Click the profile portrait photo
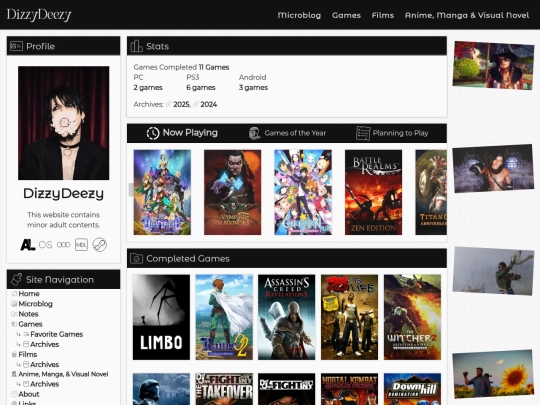Image resolution: width=540 pixels, height=405 pixels. (x=63, y=123)
